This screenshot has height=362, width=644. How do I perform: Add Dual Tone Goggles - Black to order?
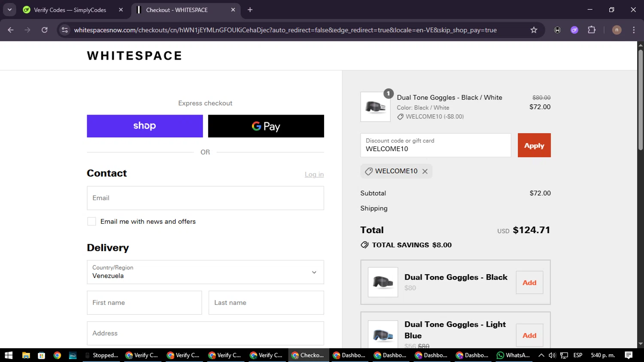pos(529,283)
